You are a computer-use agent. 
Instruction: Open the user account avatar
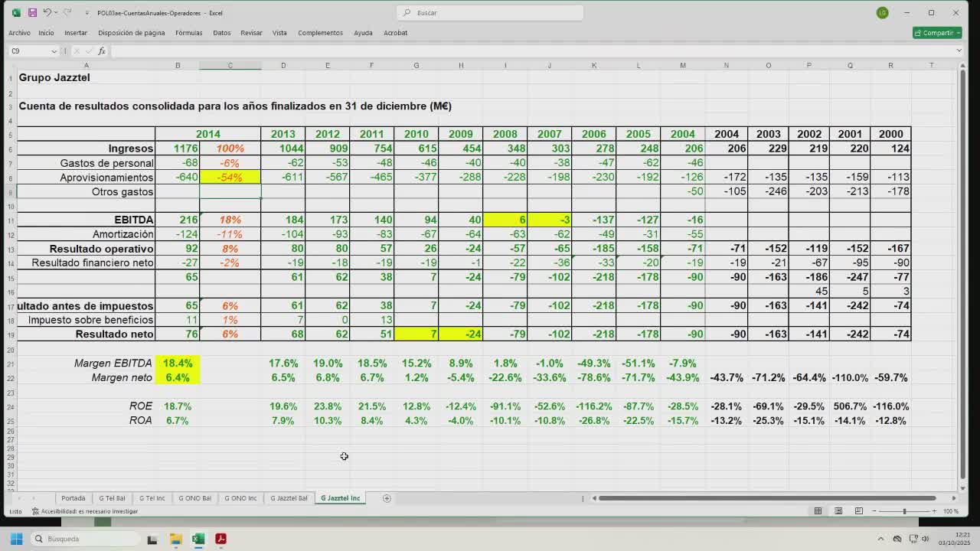click(883, 12)
